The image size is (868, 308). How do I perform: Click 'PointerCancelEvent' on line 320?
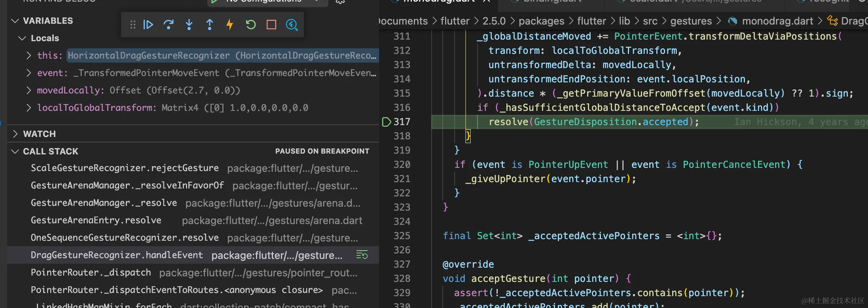pyautogui.click(x=734, y=165)
